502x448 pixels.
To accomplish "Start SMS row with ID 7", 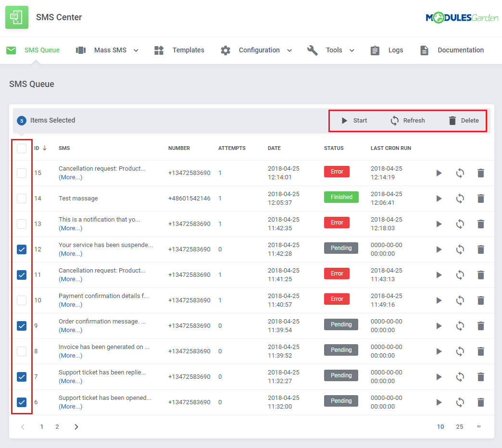I will (439, 377).
